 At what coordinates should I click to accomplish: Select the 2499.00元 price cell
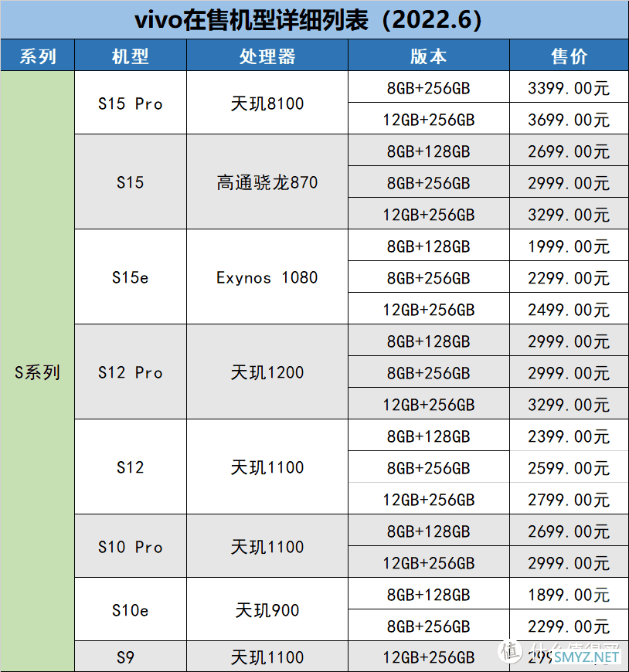[569, 309]
